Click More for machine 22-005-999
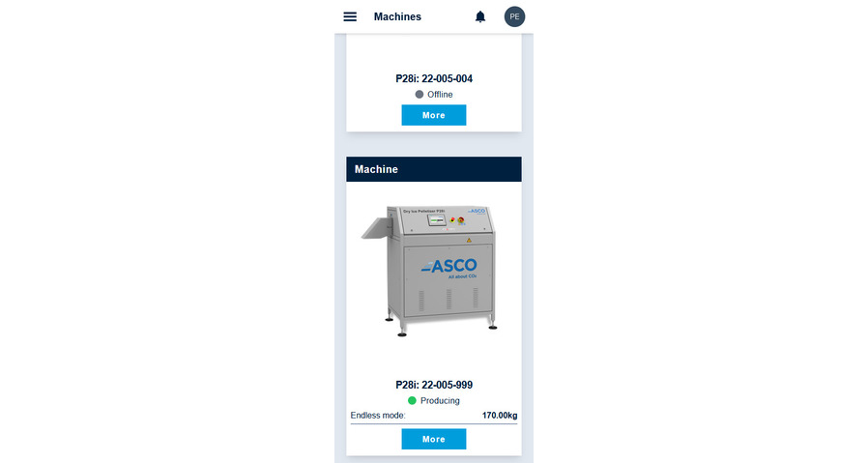The height and width of the screenshot is (463, 868). [433, 439]
